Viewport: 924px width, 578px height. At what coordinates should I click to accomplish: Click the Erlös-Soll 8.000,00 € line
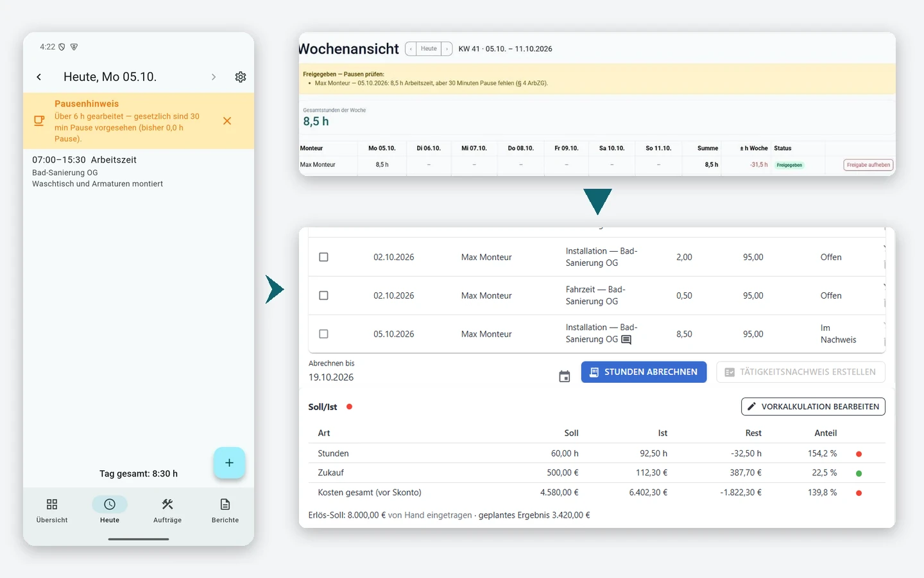pos(449,515)
